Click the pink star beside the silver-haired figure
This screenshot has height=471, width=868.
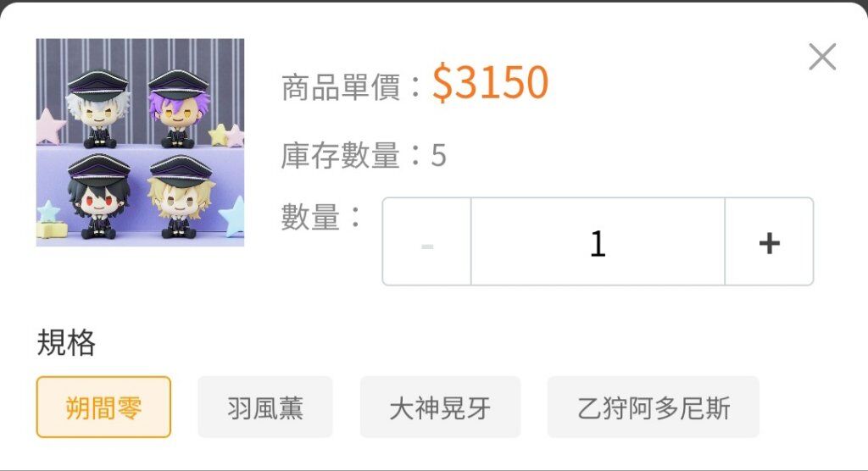pos(50,126)
